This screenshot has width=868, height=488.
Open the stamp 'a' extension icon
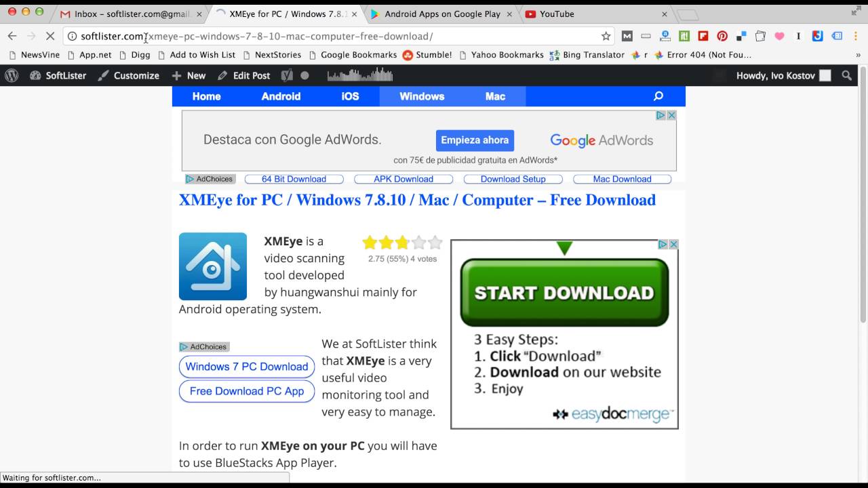pyautogui.click(x=665, y=36)
